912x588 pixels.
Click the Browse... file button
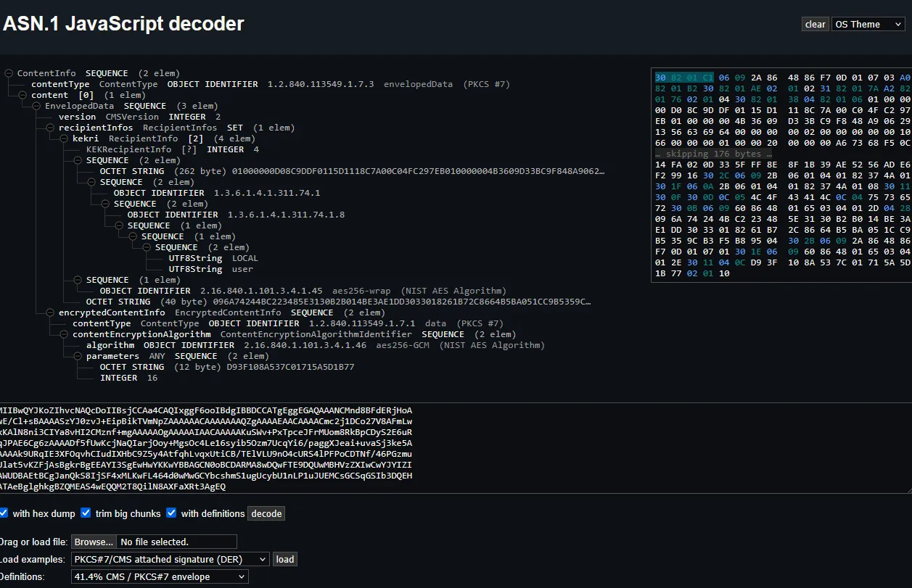[94, 542]
